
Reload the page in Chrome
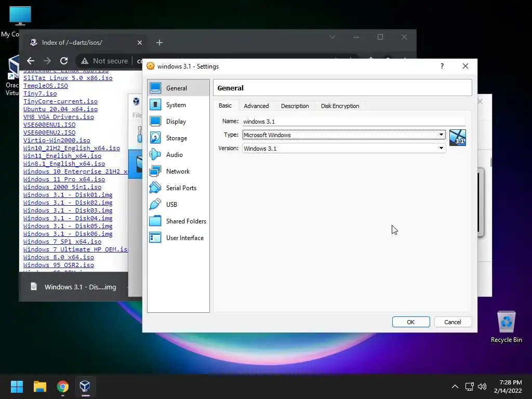coord(64,61)
